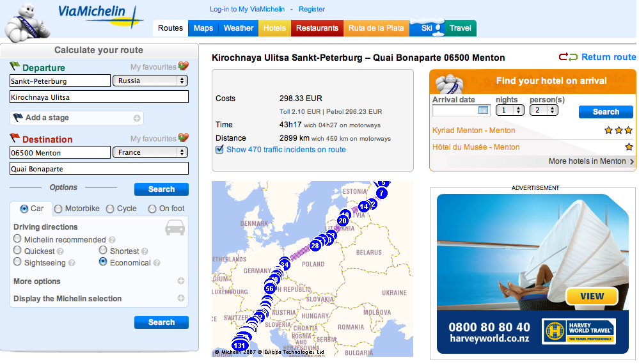
Task: Choose the Quickest driving direction
Action: coord(18,251)
